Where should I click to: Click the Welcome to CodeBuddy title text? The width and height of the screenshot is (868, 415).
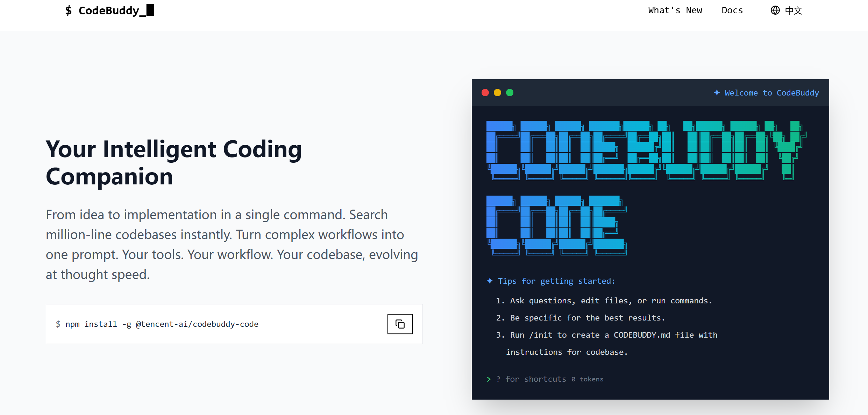point(771,93)
